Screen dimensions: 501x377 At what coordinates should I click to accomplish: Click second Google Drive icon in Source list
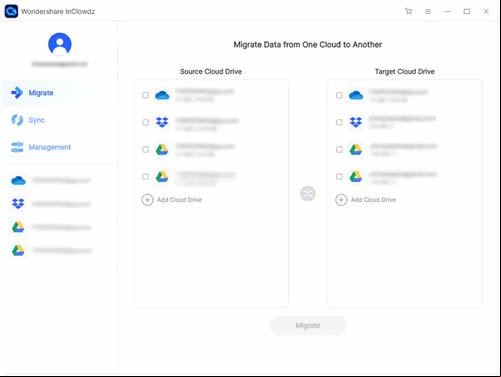pos(162,176)
